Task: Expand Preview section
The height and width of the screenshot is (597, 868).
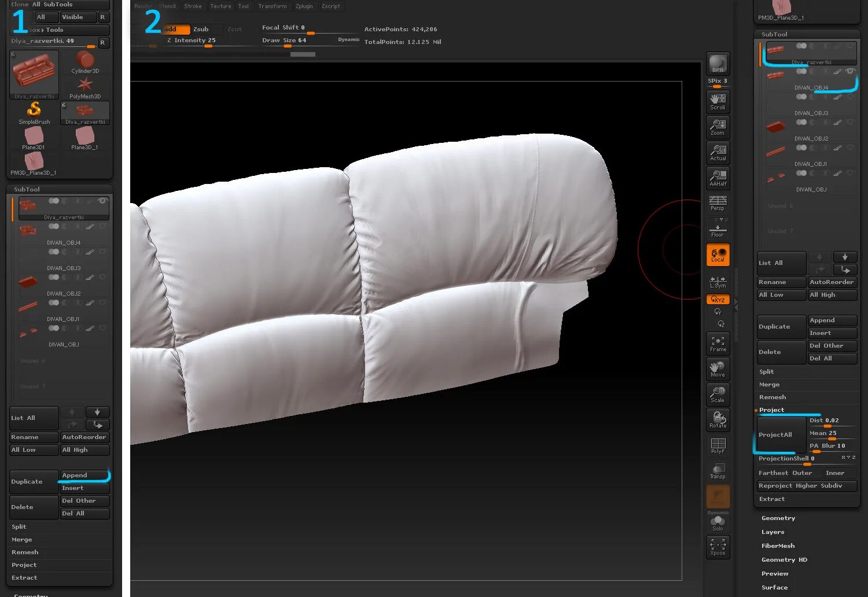Action: pos(775,573)
